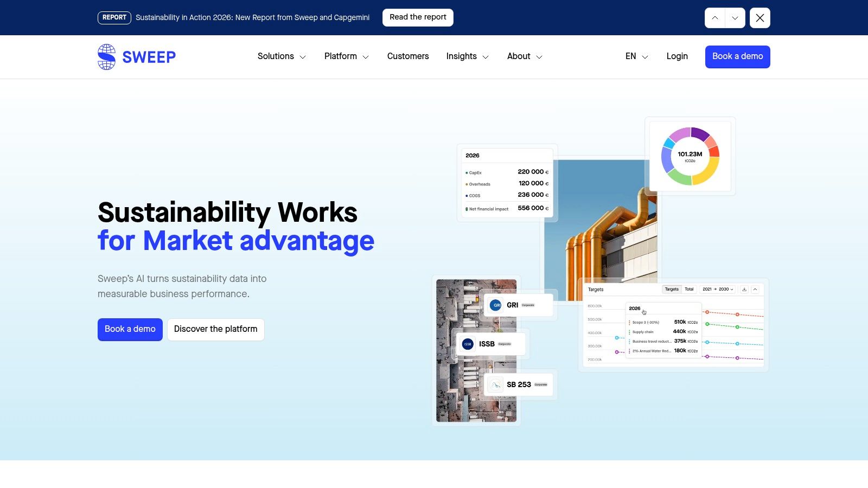Click the Read the report button

(418, 17)
